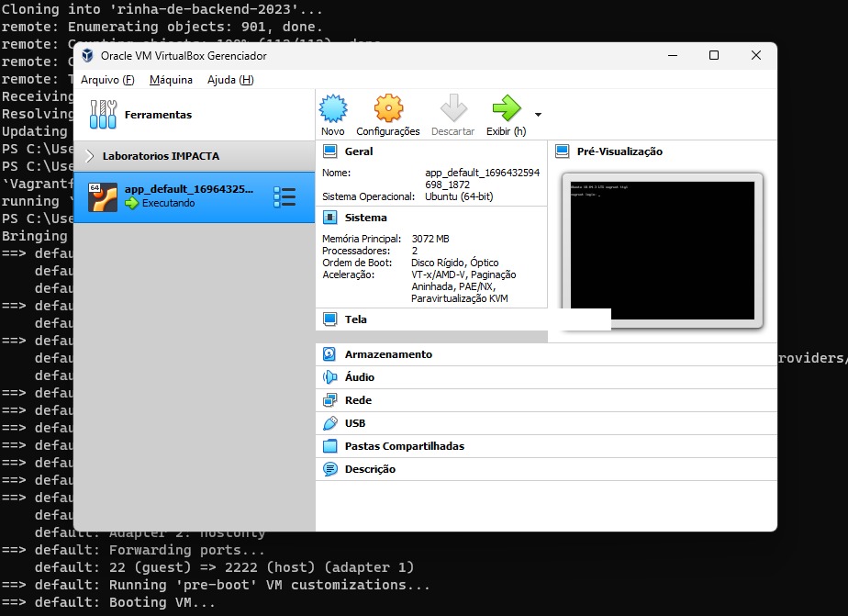Open the dropdown arrow next to Exibir
Viewport: 848px width, 616px height.
(x=538, y=115)
